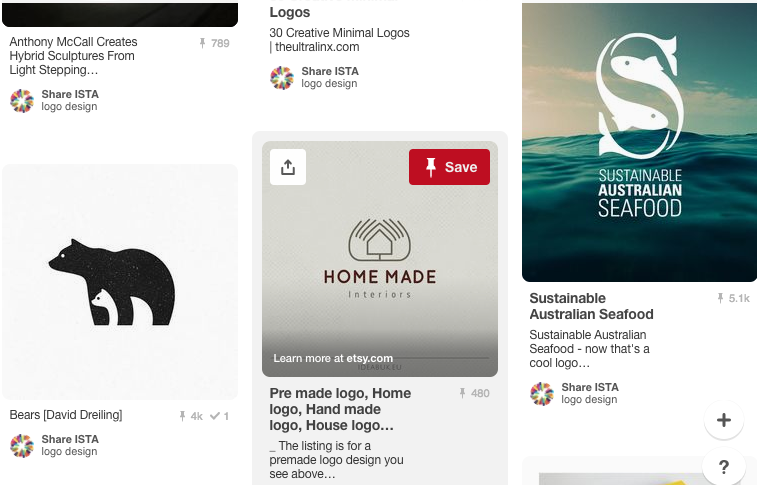Click the plus floating action button
This screenshot has height=485, width=757.
(x=723, y=420)
